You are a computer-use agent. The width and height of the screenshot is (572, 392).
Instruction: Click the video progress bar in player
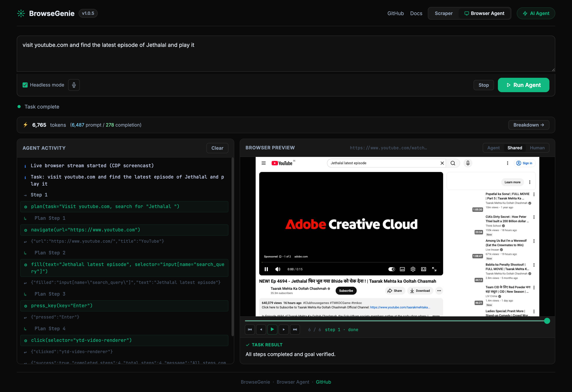351,262
